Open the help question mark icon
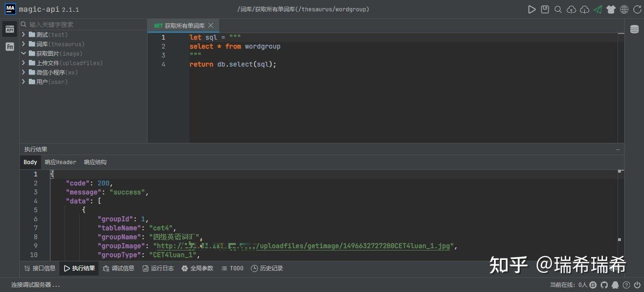644x292 pixels. point(626,285)
